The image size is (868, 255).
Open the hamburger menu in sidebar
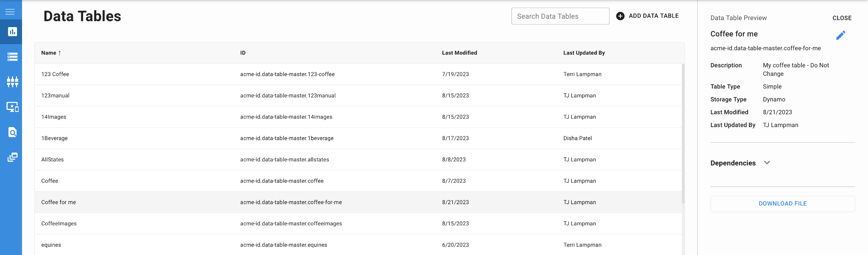[10, 12]
